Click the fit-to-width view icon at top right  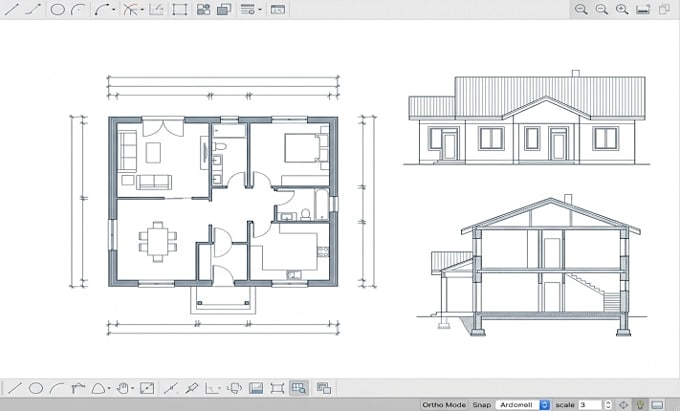tap(643, 9)
